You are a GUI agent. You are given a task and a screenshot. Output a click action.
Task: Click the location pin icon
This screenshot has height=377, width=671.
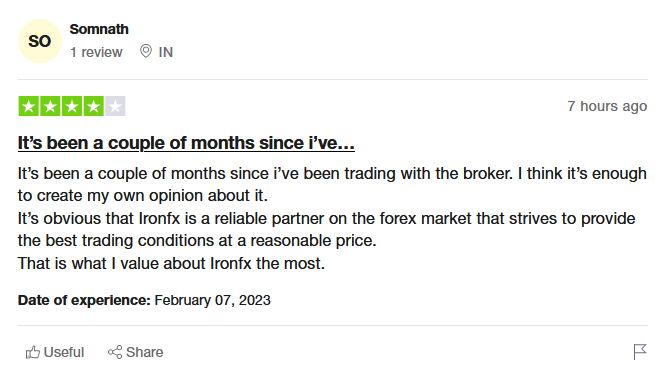[145, 51]
